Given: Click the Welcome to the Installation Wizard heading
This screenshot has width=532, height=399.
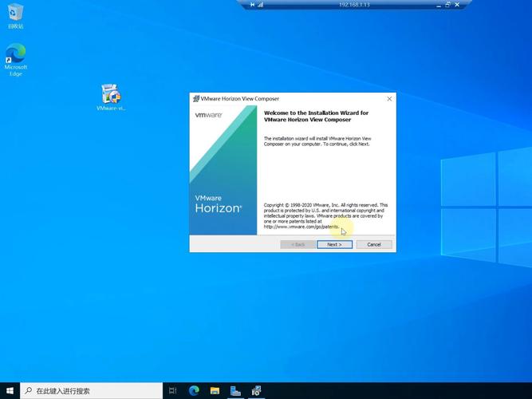Looking at the screenshot, I should coord(316,117).
